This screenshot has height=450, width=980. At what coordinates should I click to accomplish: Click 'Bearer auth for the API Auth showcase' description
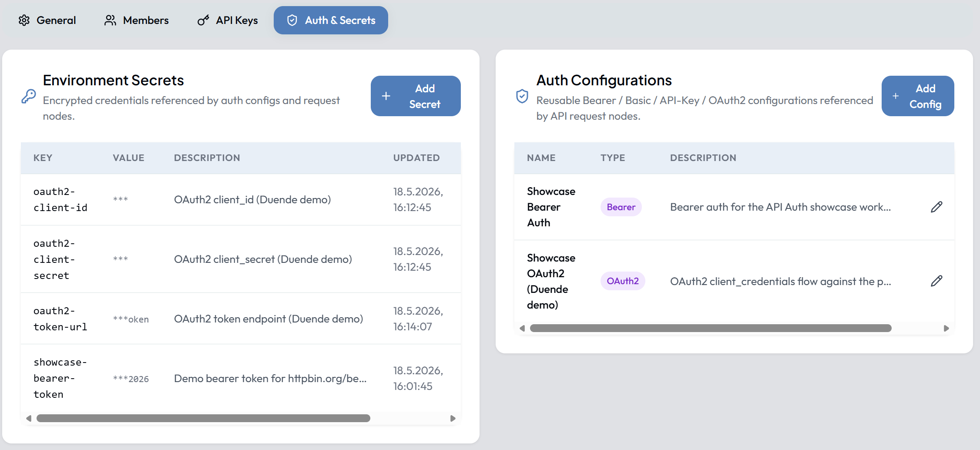tap(780, 207)
